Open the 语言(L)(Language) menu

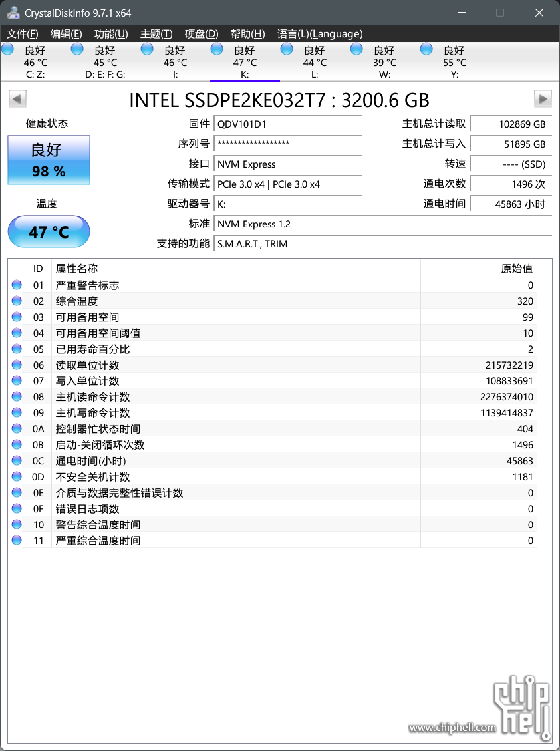tap(320, 34)
